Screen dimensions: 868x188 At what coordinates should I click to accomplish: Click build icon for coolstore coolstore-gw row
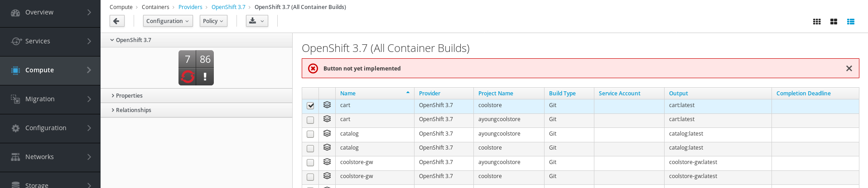(327, 176)
